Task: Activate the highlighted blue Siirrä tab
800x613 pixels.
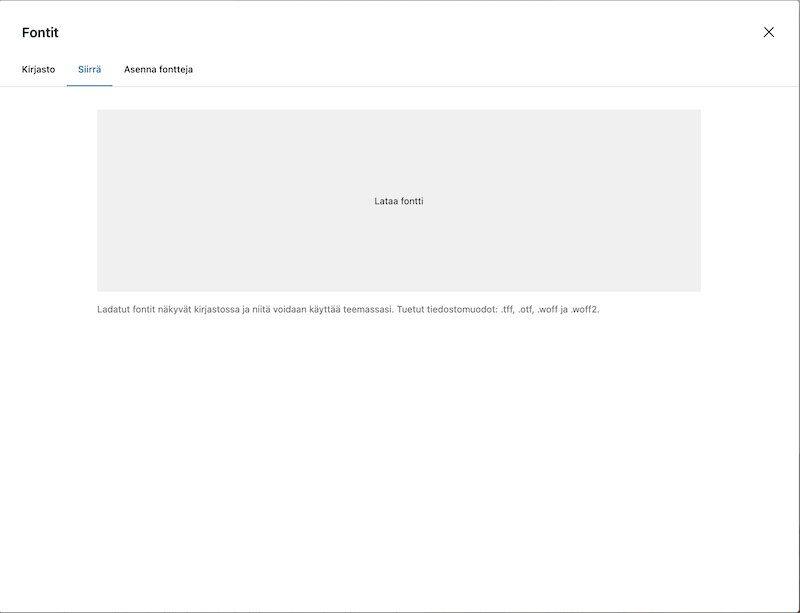Action: [x=89, y=69]
